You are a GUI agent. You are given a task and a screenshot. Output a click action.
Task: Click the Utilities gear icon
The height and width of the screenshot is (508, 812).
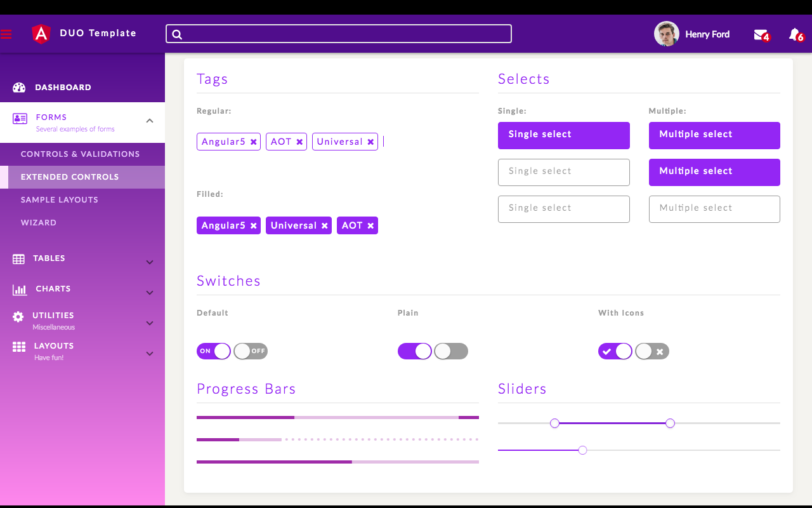[x=18, y=315]
